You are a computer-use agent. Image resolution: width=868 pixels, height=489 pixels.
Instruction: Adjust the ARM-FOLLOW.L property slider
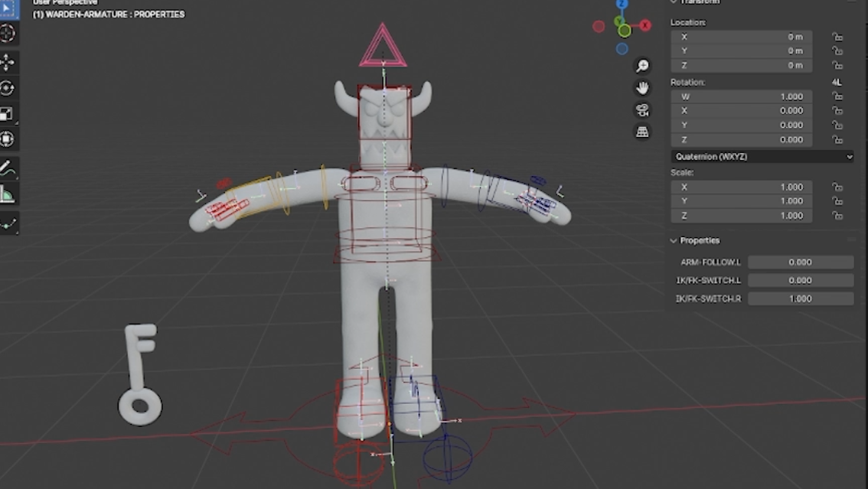801,262
